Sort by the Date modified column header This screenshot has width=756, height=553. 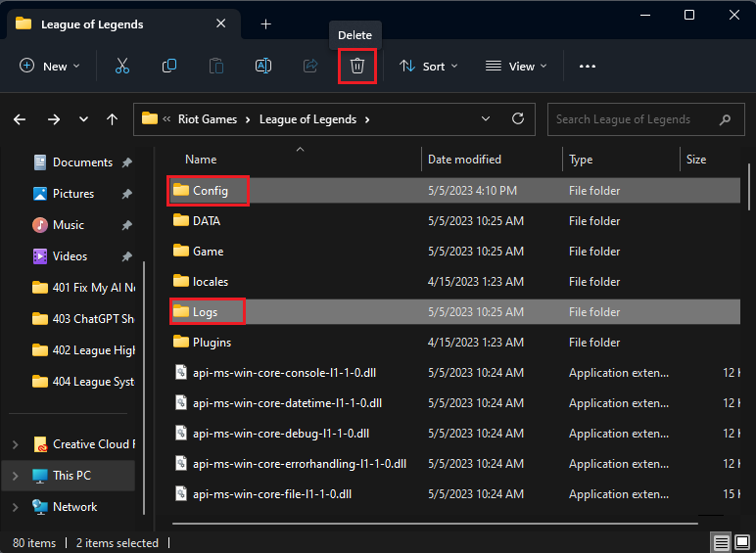[464, 160]
